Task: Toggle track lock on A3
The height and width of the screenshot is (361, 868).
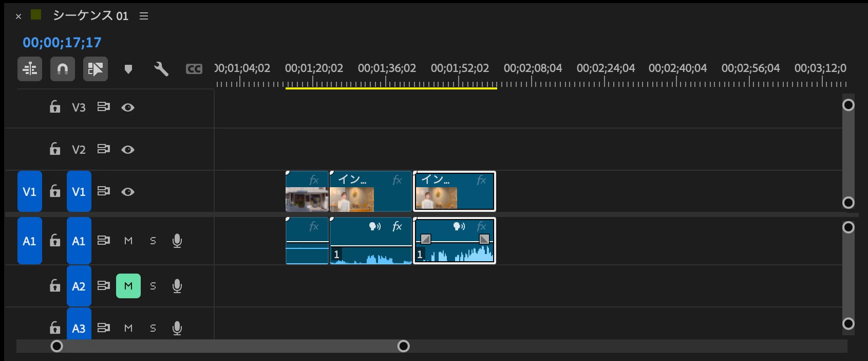Action: 55,328
